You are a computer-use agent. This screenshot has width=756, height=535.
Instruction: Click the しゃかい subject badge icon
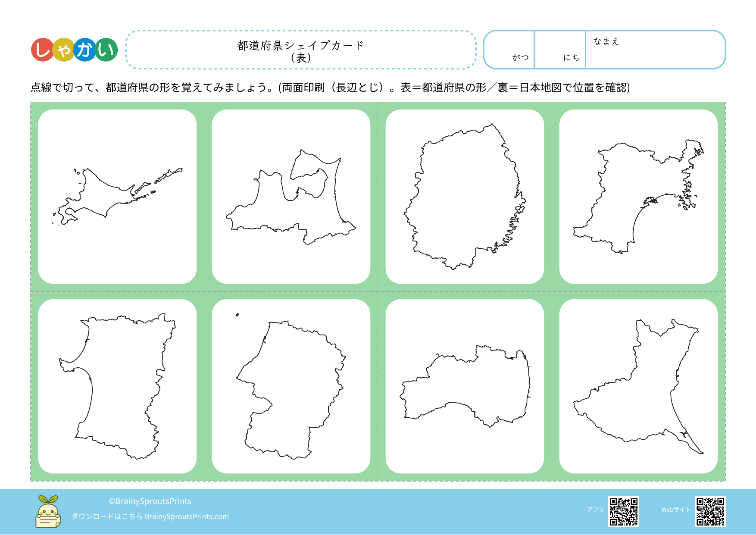pyautogui.click(x=74, y=48)
